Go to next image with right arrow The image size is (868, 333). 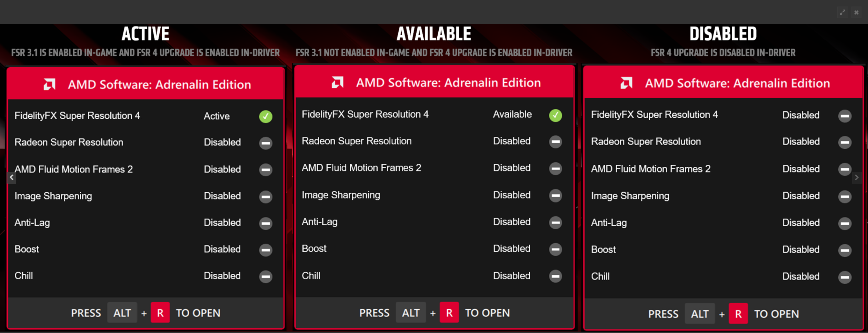click(856, 177)
